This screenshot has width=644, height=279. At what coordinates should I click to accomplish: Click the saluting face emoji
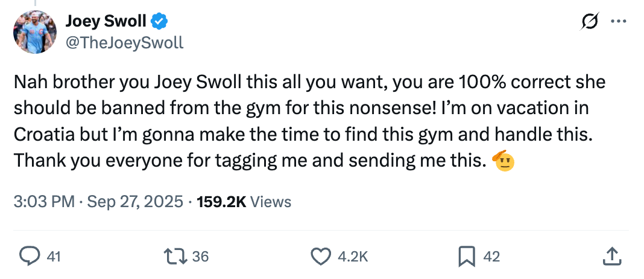tap(503, 161)
